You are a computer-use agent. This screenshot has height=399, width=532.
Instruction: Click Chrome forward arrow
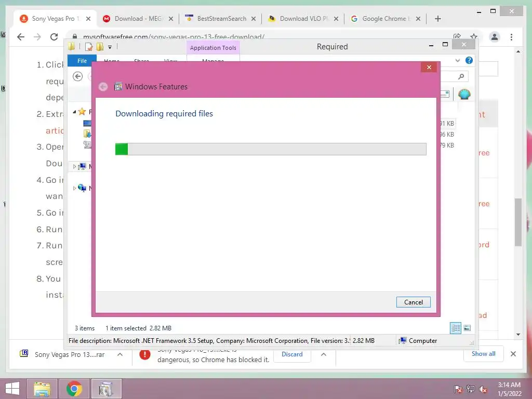tap(37, 37)
